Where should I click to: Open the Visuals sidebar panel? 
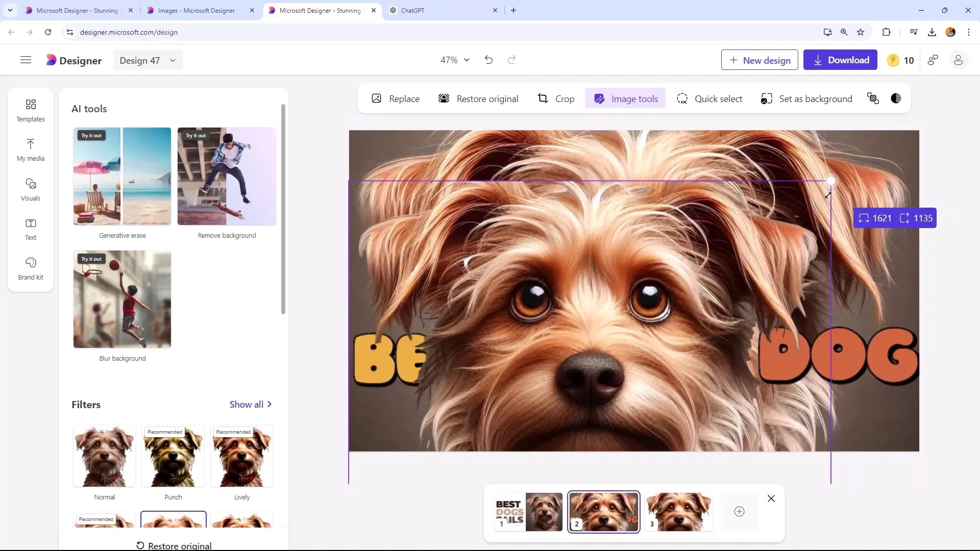click(x=31, y=190)
